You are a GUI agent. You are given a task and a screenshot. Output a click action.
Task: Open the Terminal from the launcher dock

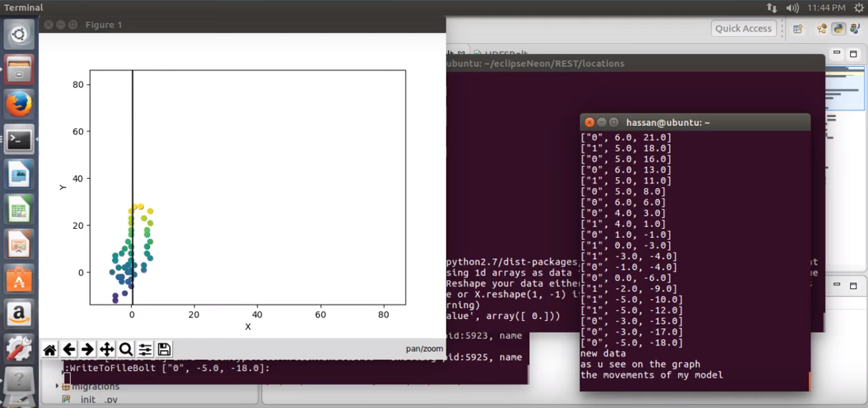[19, 140]
